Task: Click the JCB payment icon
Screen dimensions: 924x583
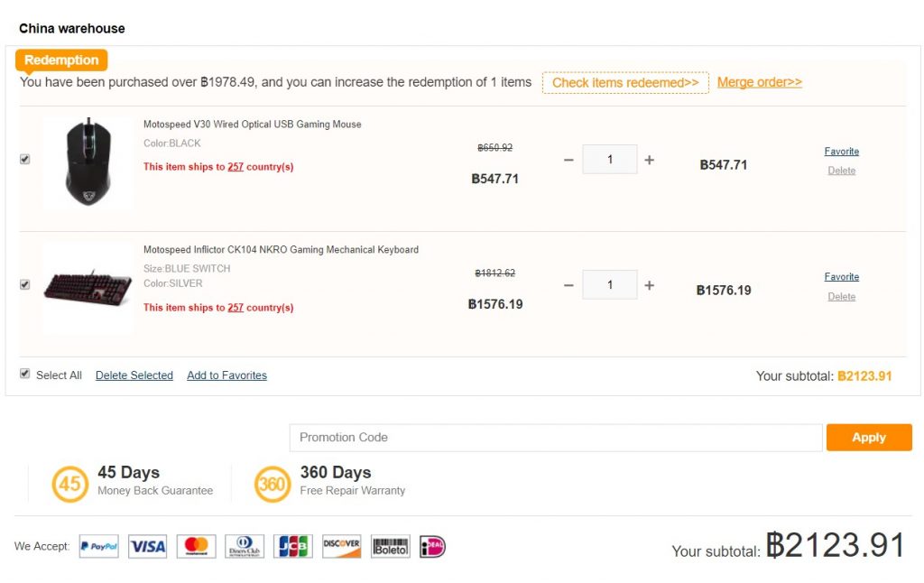Action: pos(293,546)
